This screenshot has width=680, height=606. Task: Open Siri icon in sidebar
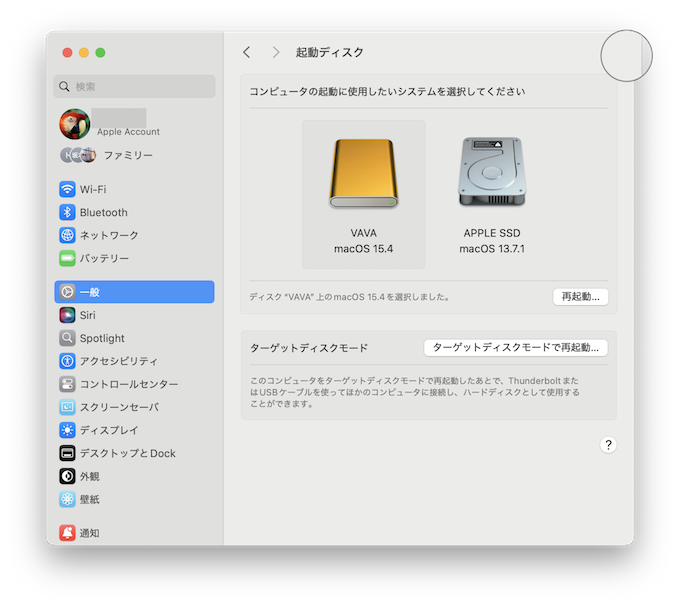coord(67,315)
